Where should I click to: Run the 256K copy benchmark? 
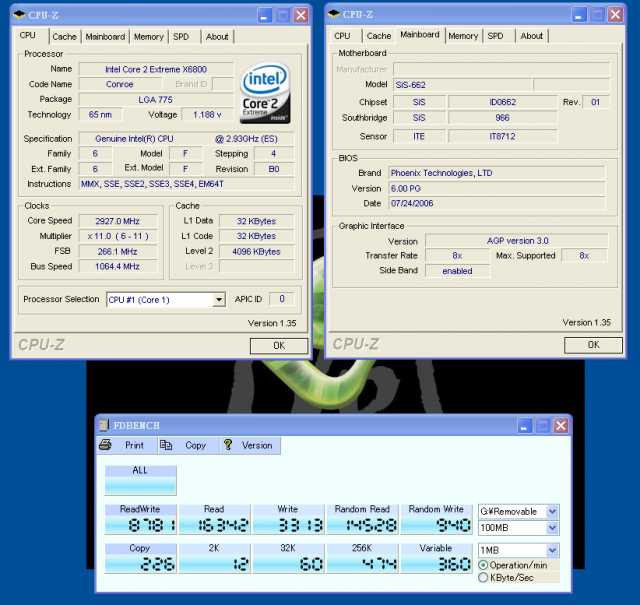coord(362,558)
